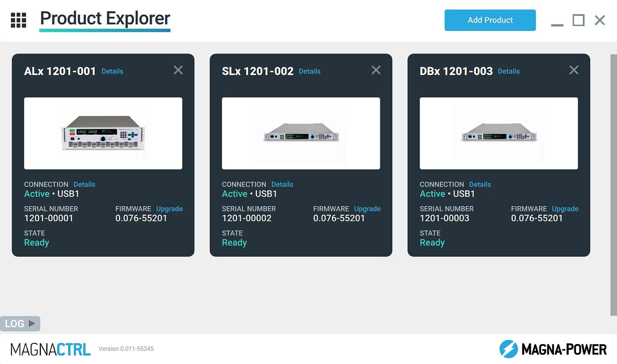Remove the ALx 1201-001 product card
The width and height of the screenshot is (617, 364).
178,70
